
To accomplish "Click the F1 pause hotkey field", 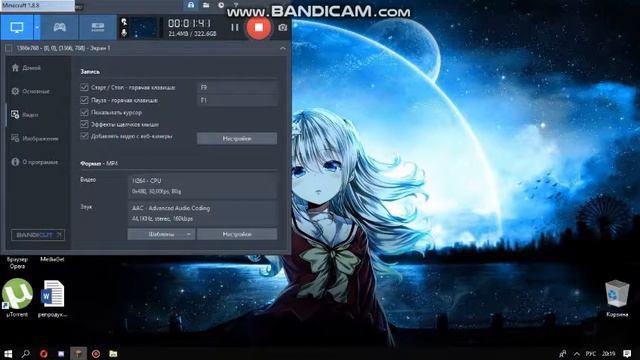I will (237, 100).
